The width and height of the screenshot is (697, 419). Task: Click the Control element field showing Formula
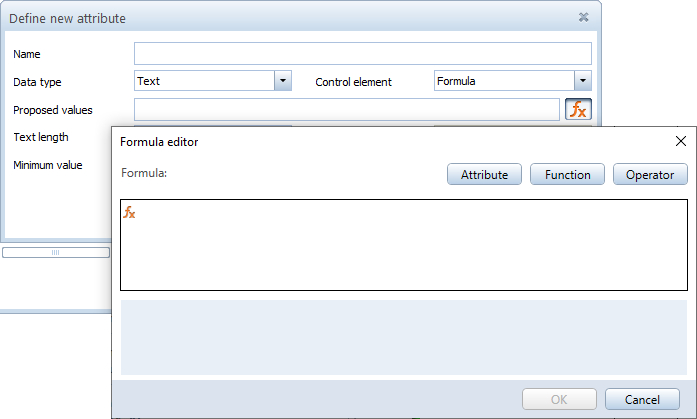pyautogui.click(x=503, y=82)
